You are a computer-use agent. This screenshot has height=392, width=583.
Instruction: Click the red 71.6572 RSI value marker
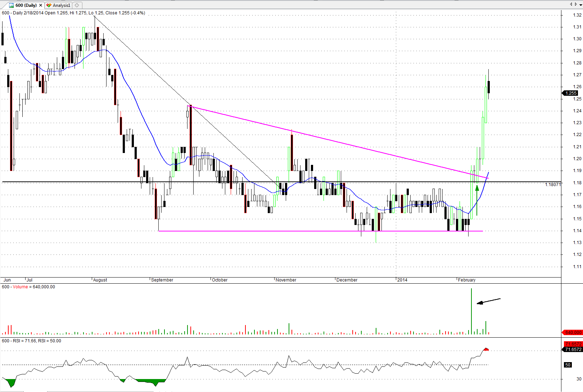(x=573, y=344)
